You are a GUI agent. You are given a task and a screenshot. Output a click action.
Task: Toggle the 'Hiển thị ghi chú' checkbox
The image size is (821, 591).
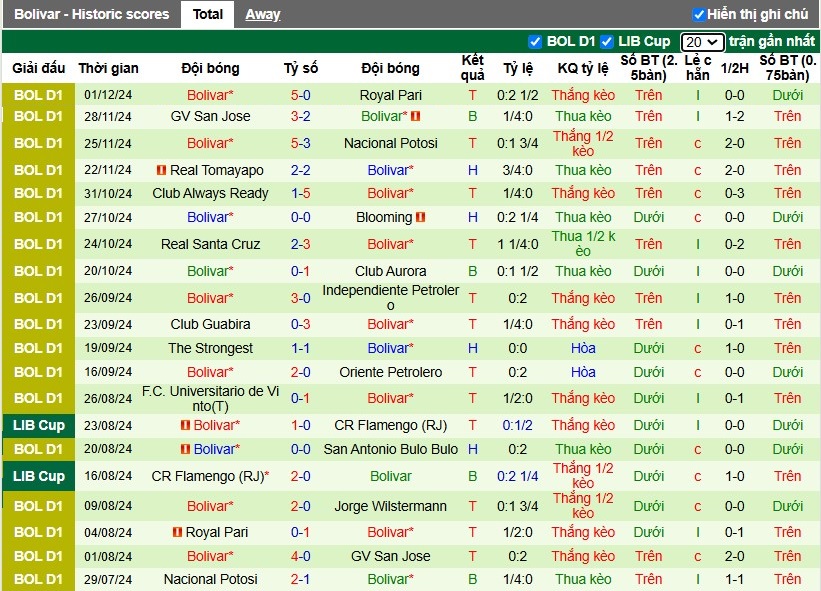point(698,15)
